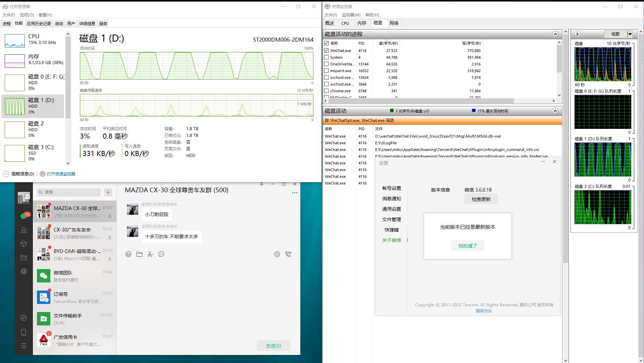Open WeChat favorites cube icon
Viewport: 644px width, 363px height.
click(x=23, y=244)
